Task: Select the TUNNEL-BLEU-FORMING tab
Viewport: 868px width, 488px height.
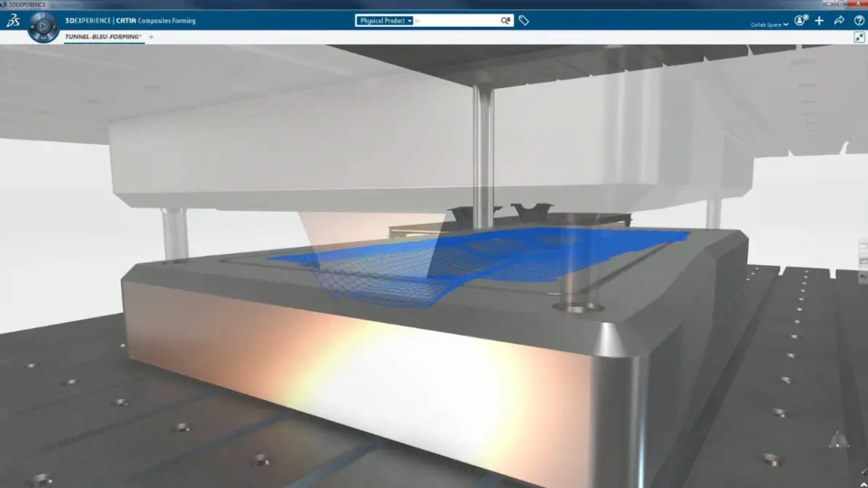Action: pos(103,37)
